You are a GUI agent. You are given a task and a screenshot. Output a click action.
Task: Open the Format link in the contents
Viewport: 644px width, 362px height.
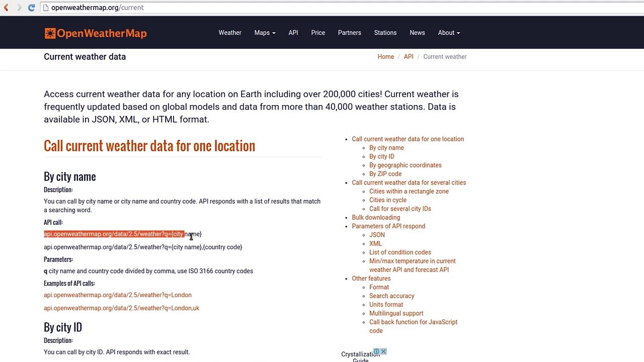tap(379, 287)
